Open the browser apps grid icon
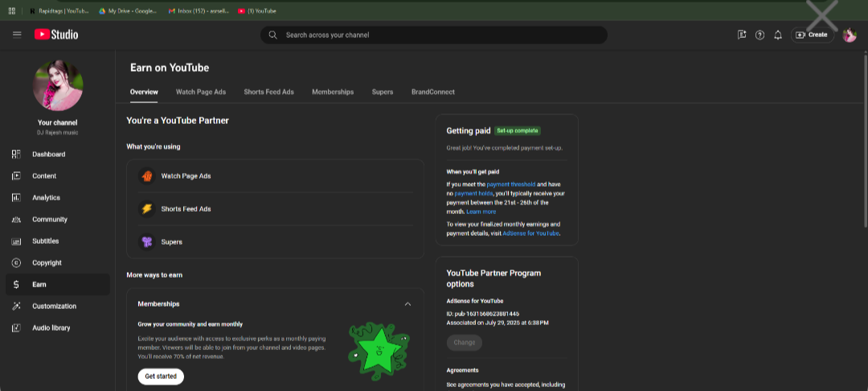868x391 pixels. click(x=11, y=10)
